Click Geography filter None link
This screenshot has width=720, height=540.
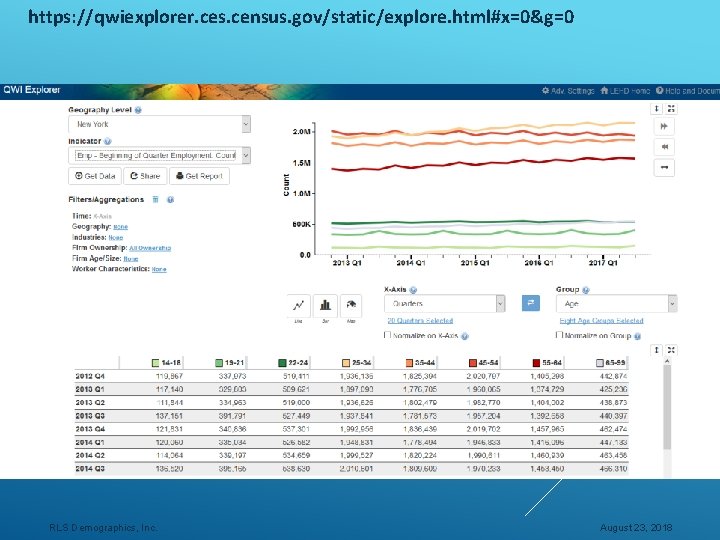click(121, 227)
